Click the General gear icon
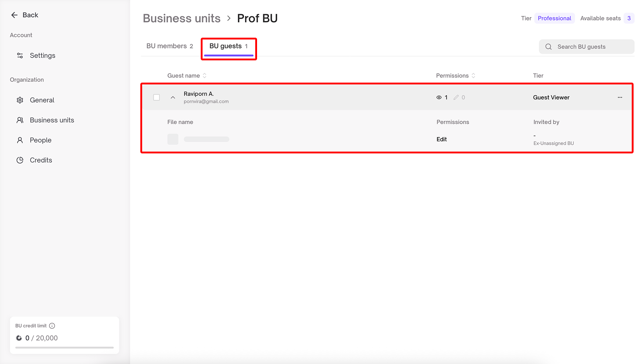The image size is (644, 364). pos(20,100)
